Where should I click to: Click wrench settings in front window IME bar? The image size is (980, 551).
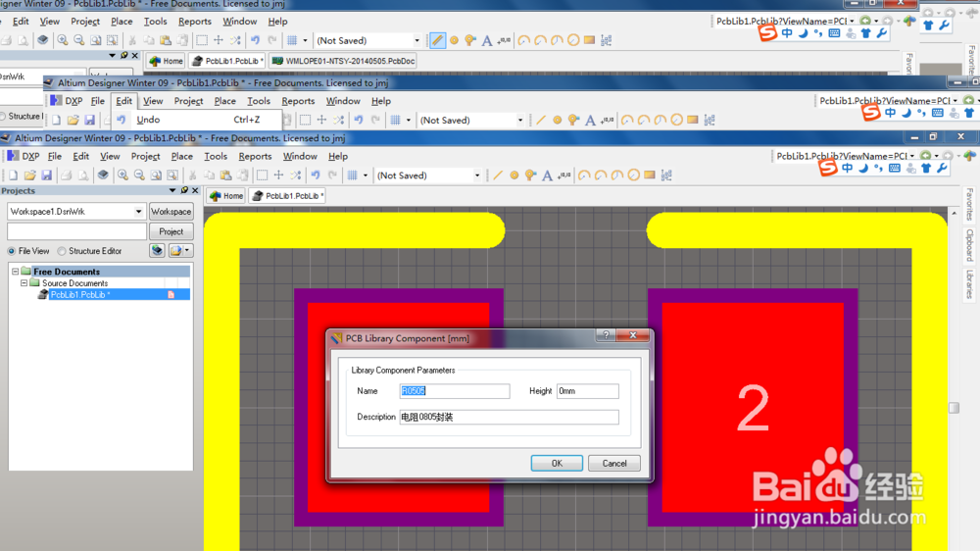pos(942,169)
